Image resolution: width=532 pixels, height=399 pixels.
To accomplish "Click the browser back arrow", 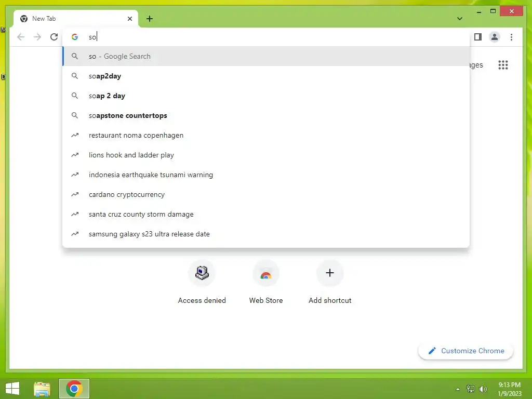I will click(x=21, y=37).
